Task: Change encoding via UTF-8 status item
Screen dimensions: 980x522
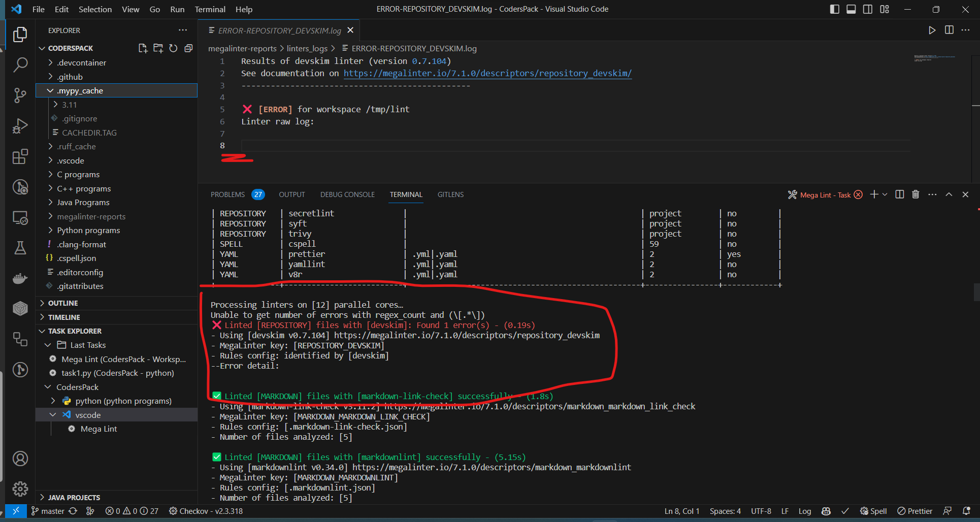Action: (x=761, y=511)
